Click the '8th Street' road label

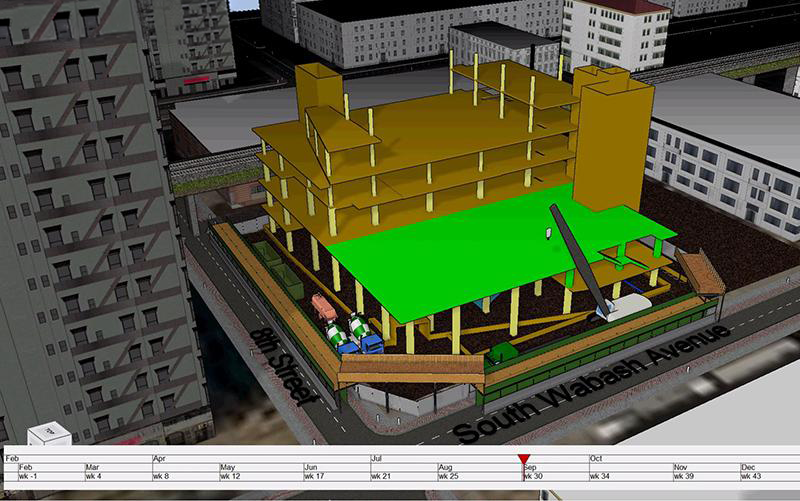(x=284, y=366)
